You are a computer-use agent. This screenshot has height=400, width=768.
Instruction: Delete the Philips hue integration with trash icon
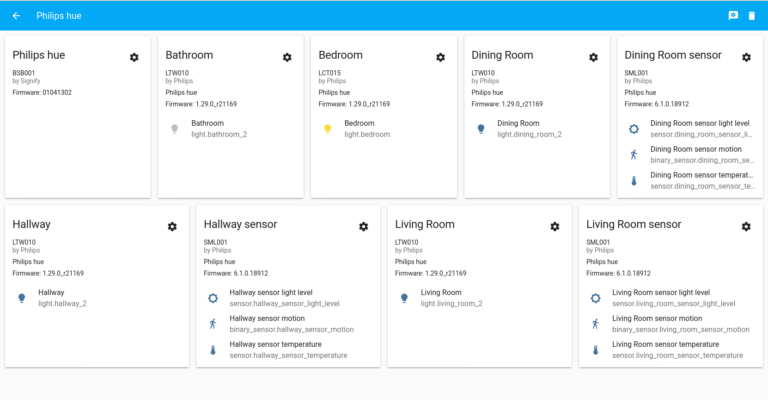tap(751, 16)
